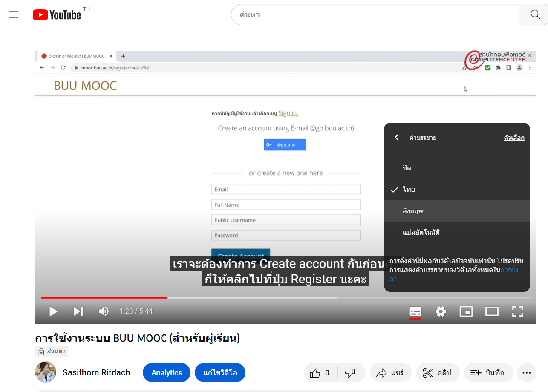Image resolution: width=548 pixels, height=392 pixels.
Task: Switch to theater mode
Action: pos(492,311)
